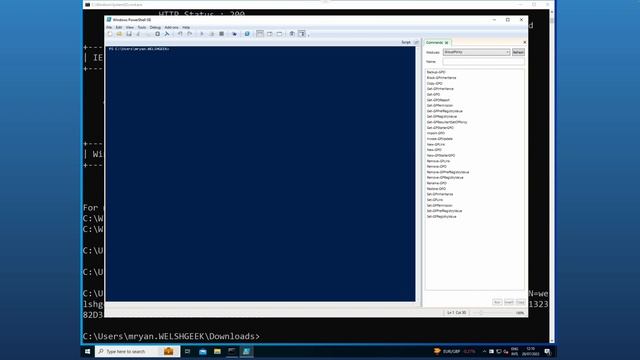
Task: Click the Cut scissors toolbar icon
Action: tap(139, 34)
